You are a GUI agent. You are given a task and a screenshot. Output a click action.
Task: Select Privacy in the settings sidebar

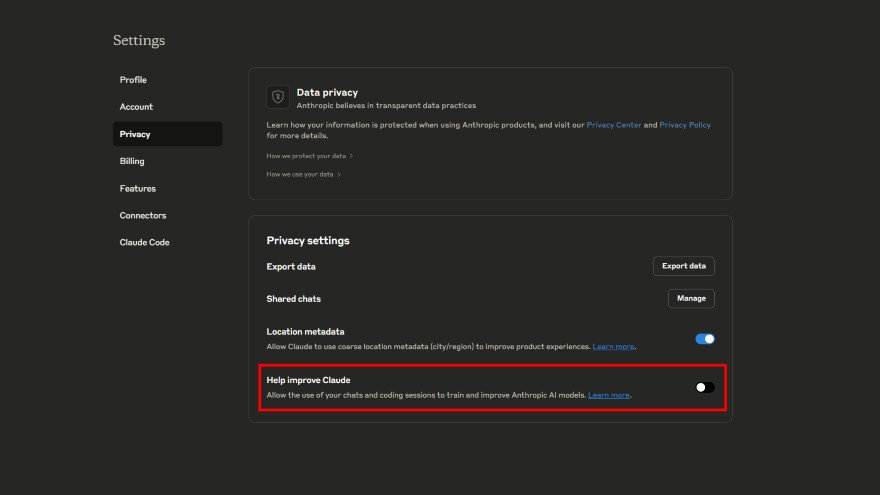135,134
